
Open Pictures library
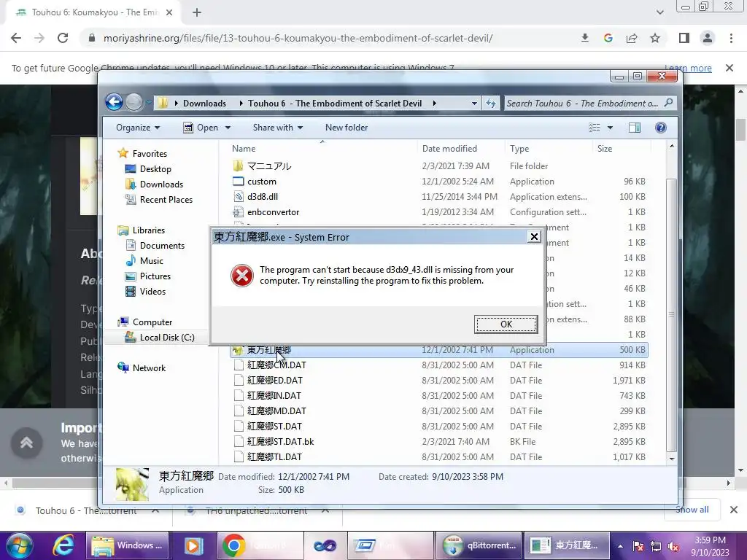coord(155,276)
